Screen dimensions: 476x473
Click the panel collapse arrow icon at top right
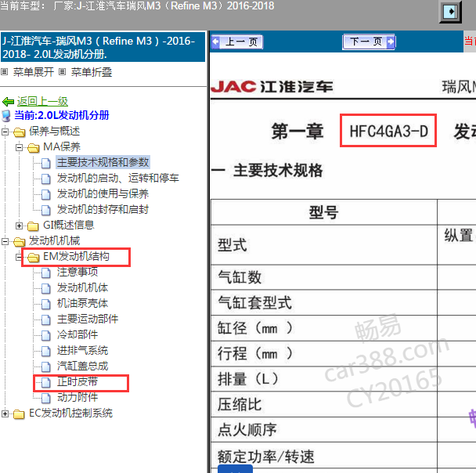[x=450, y=12]
